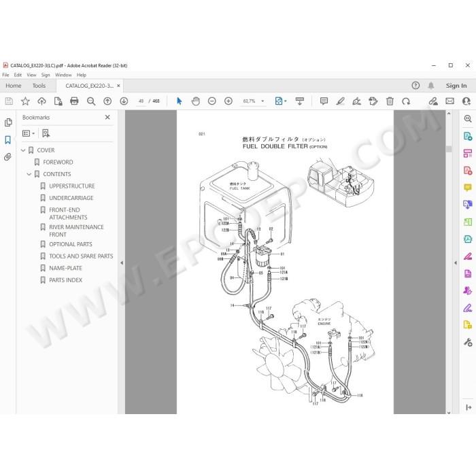This screenshot has width=476, height=476.
Task: Jump to NAME-PLATE bookmark
Action: tap(65, 269)
